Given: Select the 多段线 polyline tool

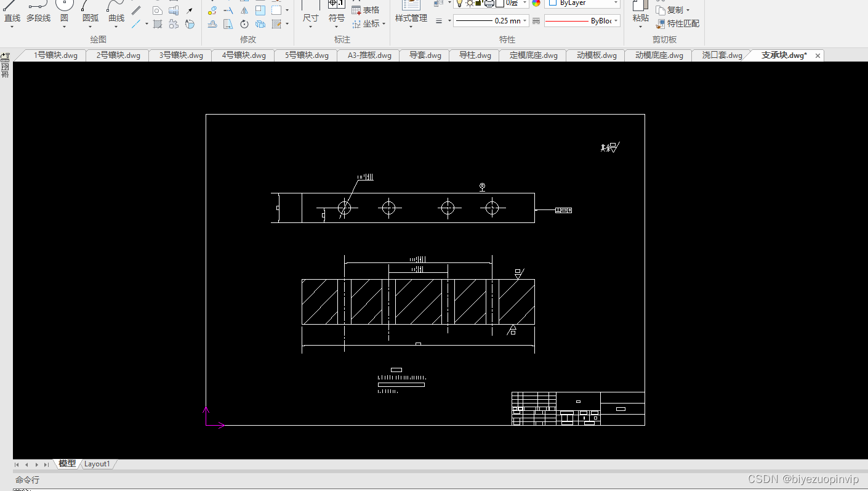Looking at the screenshot, I should (38, 11).
